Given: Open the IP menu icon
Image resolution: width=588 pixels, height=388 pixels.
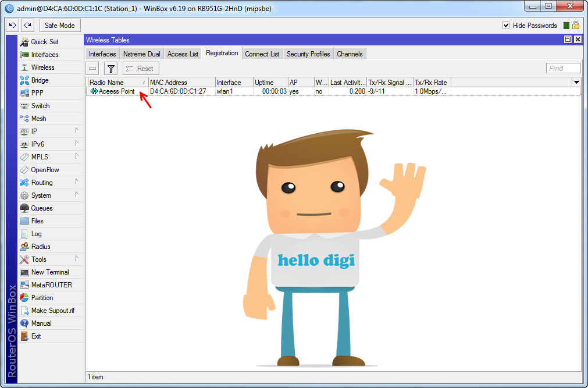Looking at the screenshot, I should [24, 131].
